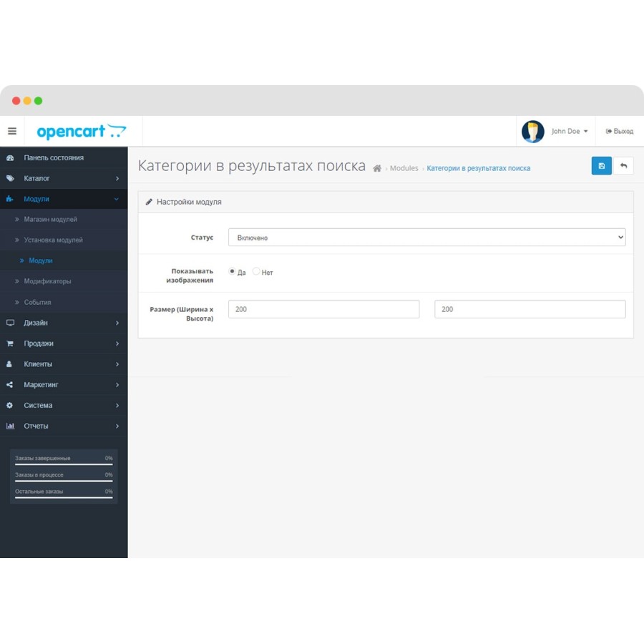Expand the Отчеты menu

click(x=64, y=426)
